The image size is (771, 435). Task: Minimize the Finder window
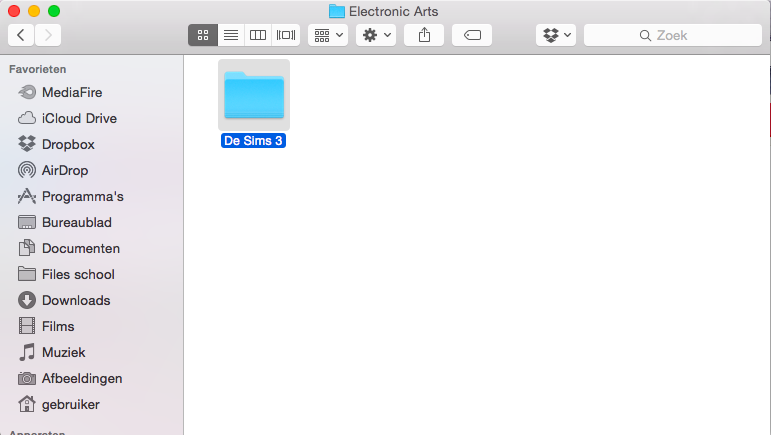34,11
